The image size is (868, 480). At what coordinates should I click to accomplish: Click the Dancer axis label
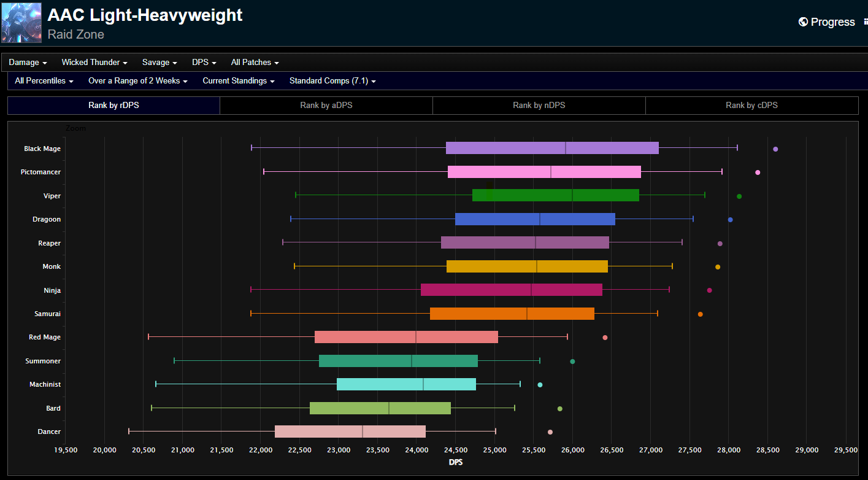point(49,432)
